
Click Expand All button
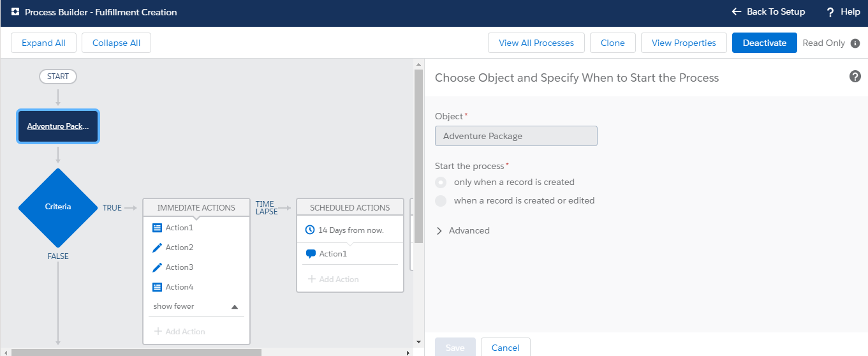pos(43,43)
